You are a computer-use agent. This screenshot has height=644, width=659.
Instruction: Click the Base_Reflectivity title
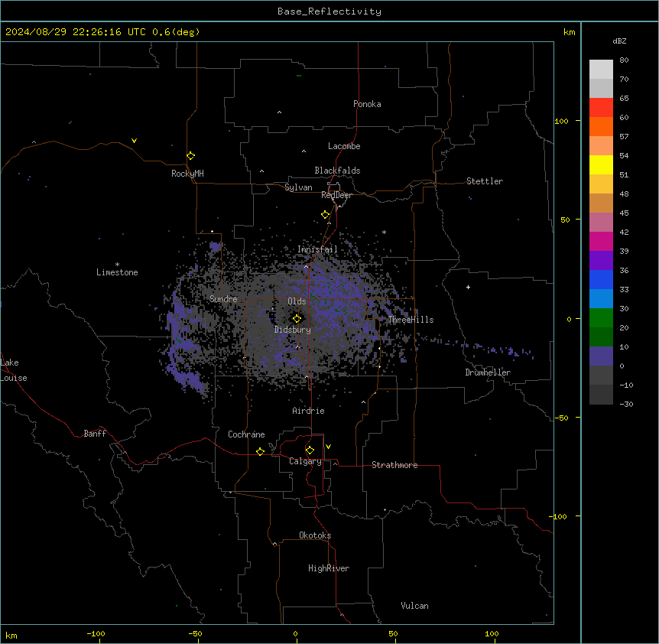click(329, 11)
